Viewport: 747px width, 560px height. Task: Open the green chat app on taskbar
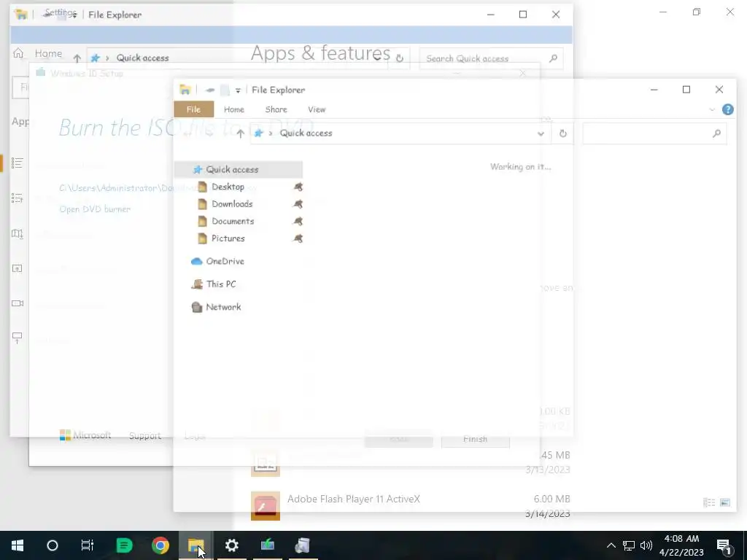124,545
